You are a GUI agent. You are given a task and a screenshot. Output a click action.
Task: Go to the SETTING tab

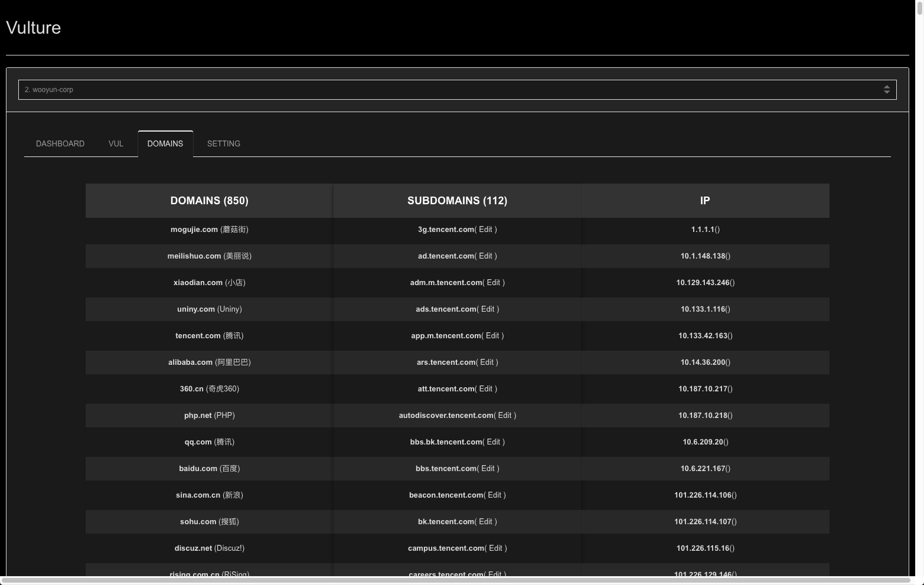coord(224,143)
